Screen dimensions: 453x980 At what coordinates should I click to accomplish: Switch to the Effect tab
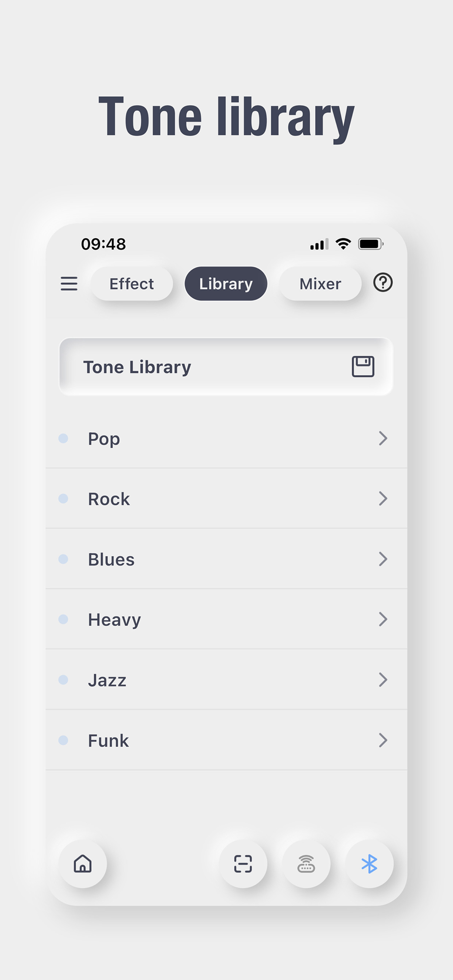click(x=131, y=284)
